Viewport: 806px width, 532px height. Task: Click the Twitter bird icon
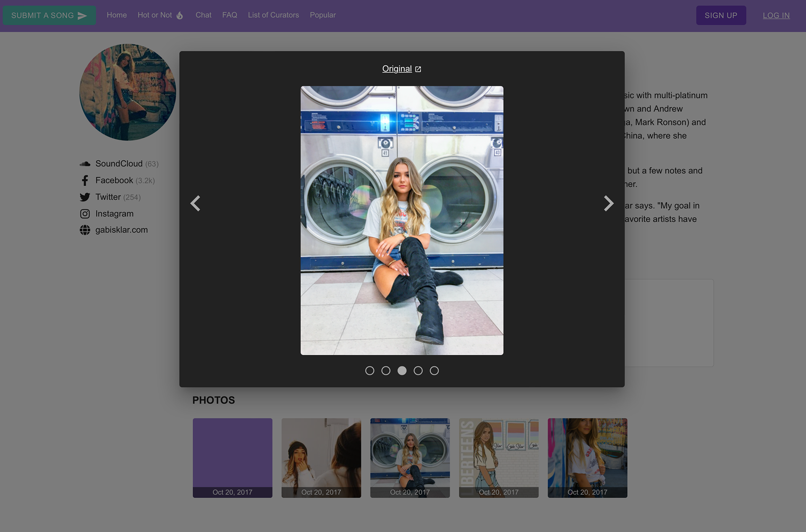(85, 197)
